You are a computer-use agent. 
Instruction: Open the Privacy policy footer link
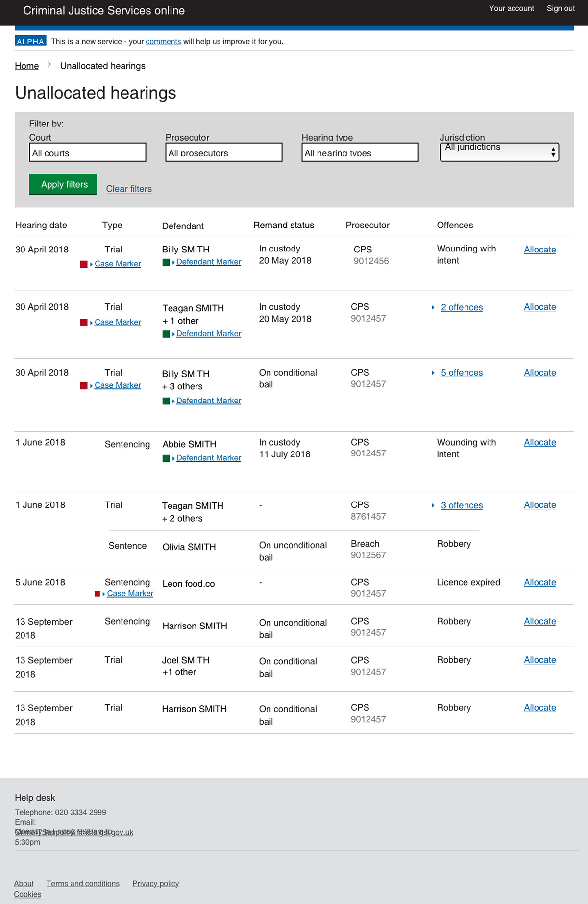tap(155, 883)
